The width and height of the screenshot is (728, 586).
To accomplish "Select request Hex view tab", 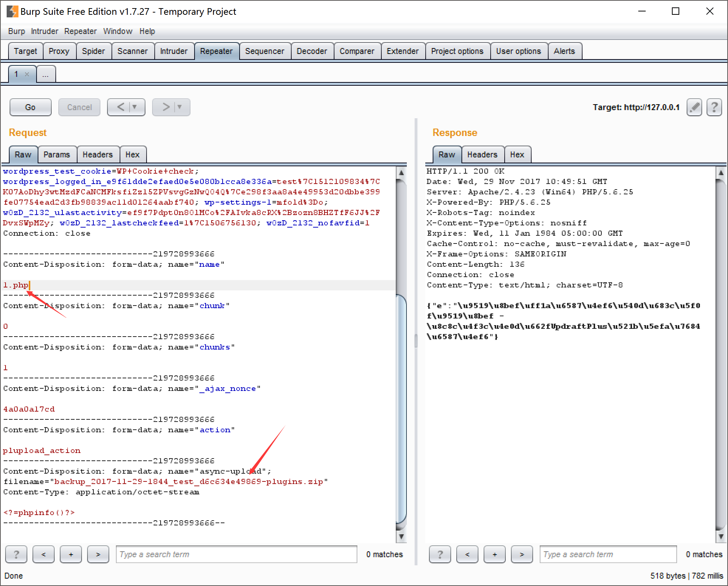I will 133,154.
